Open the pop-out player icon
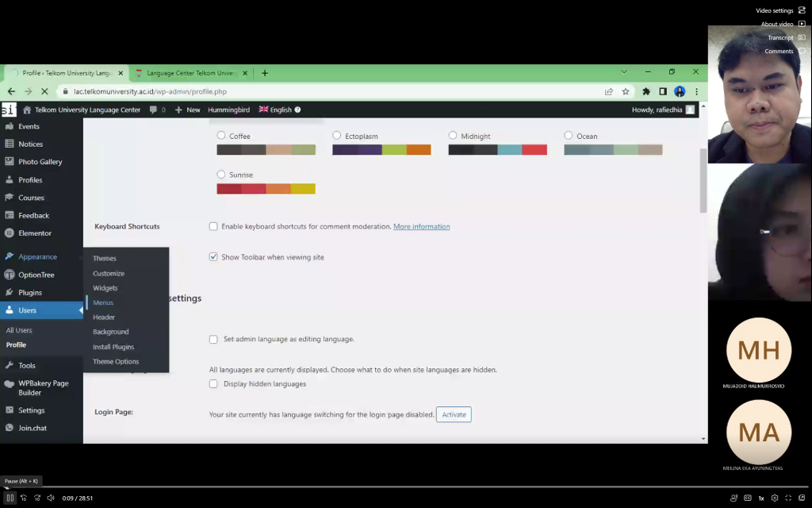Image resolution: width=812 pixels, height=508 pixels. pyautogui.click(x=802, y=498)
